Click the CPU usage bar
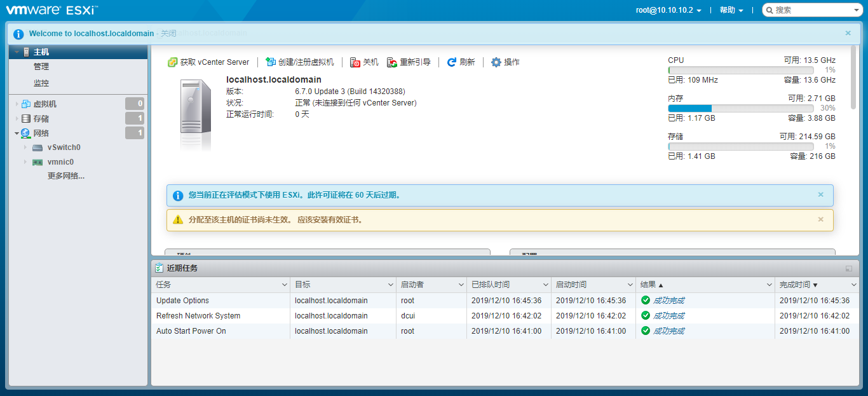This screenshot has width=868, height=396. 740,70
